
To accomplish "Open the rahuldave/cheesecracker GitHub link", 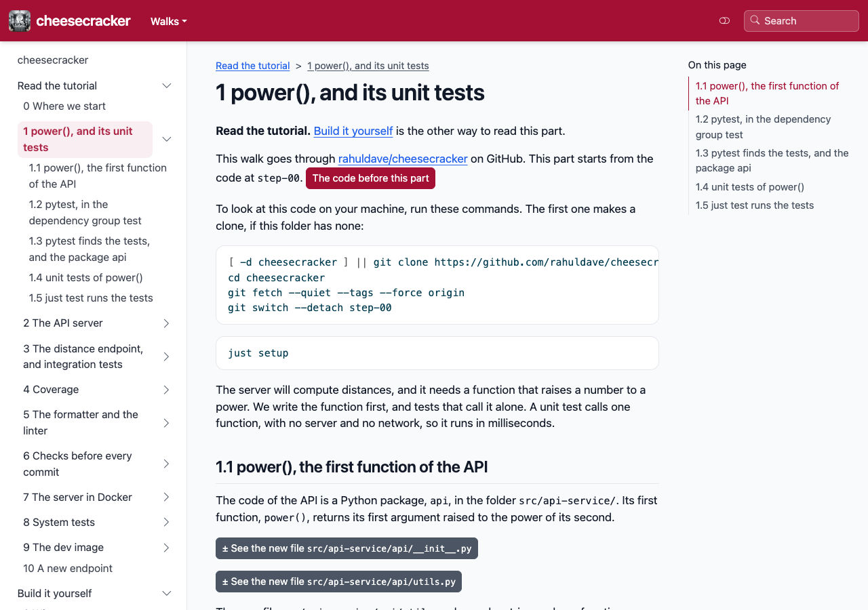I will pyautogui.click(x=403, y=159).
